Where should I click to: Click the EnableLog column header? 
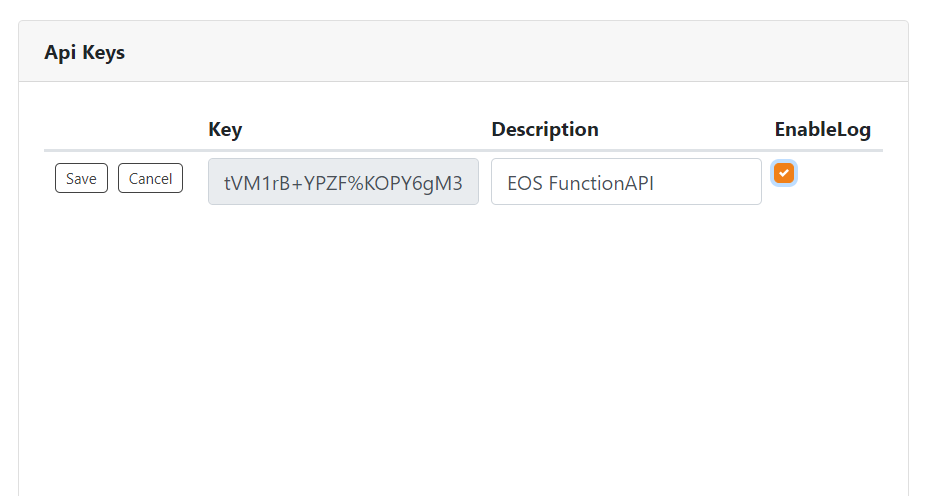pos(822,129)
